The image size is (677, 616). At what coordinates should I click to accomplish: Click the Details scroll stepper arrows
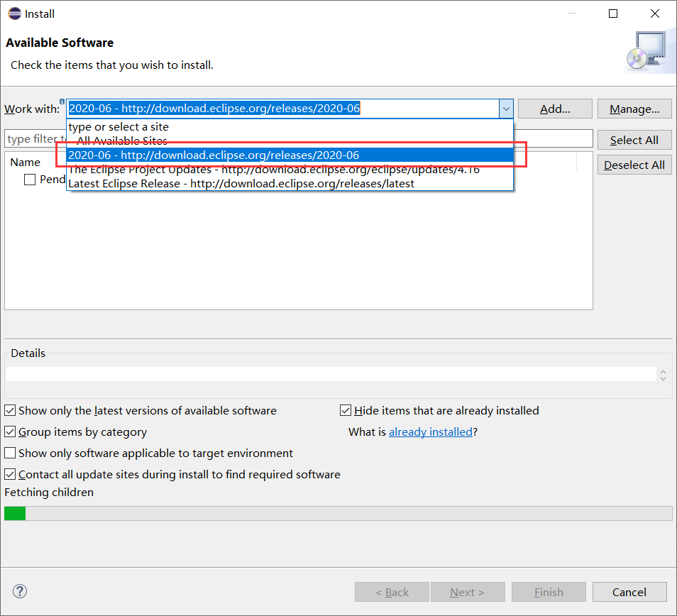click(664, 375)
